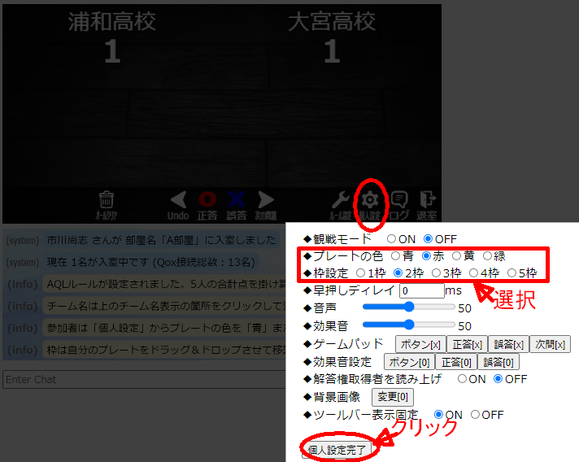Open personal settings gear icon
Image resolution: width=579 pixels, height=462 pixels.
[x=370, y=200]
